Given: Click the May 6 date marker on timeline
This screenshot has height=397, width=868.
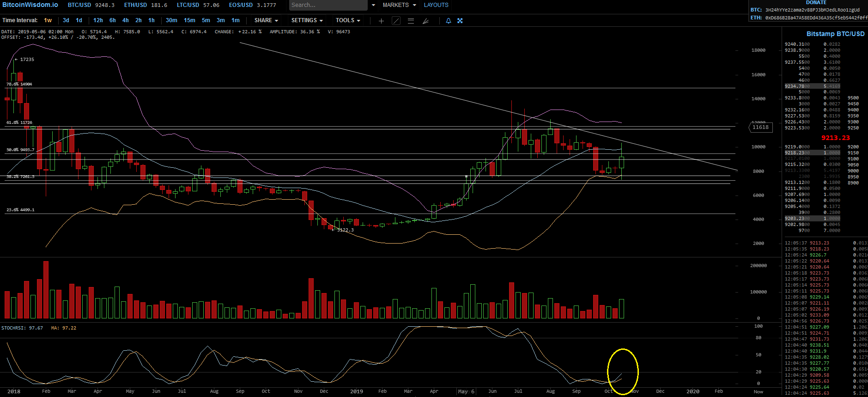Looking at the screenshot, I should 466,391.
